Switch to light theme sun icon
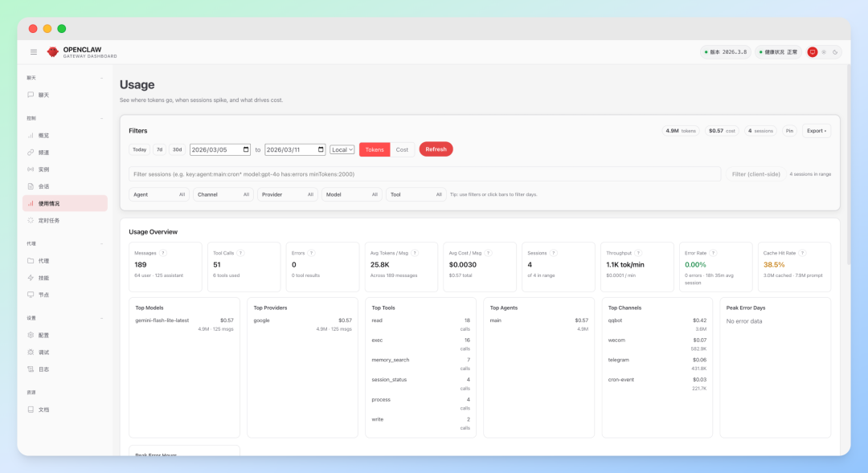868x473 pixels. click(824, 52)
